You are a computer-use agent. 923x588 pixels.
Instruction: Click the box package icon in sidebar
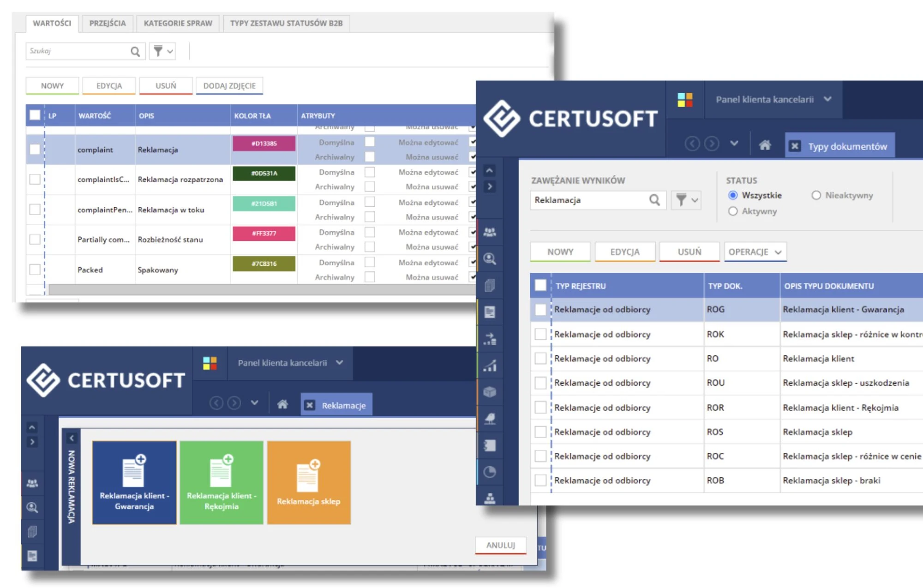click(x=490, y=392)
